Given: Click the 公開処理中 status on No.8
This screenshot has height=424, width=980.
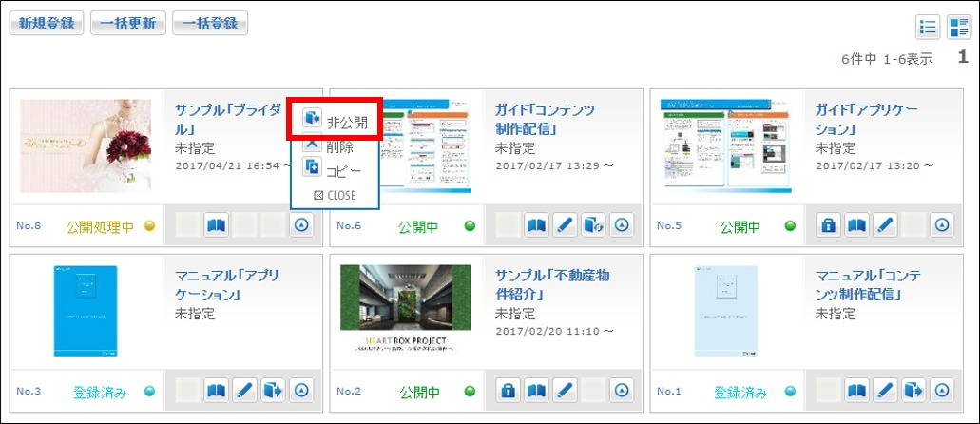Looking at the screenshot, I should [x=100, y=226].
